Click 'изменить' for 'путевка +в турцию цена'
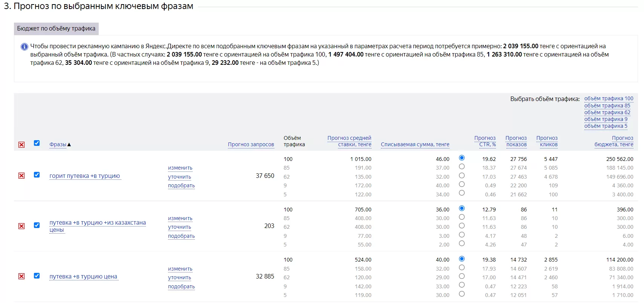 click(180, 269)
